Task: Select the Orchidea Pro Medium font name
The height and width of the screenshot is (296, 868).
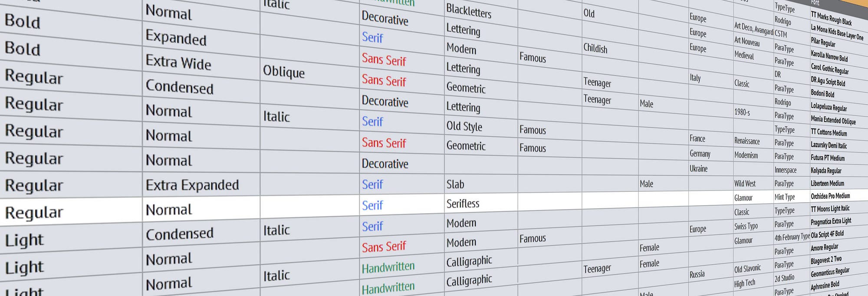Action: coord(830,196)
